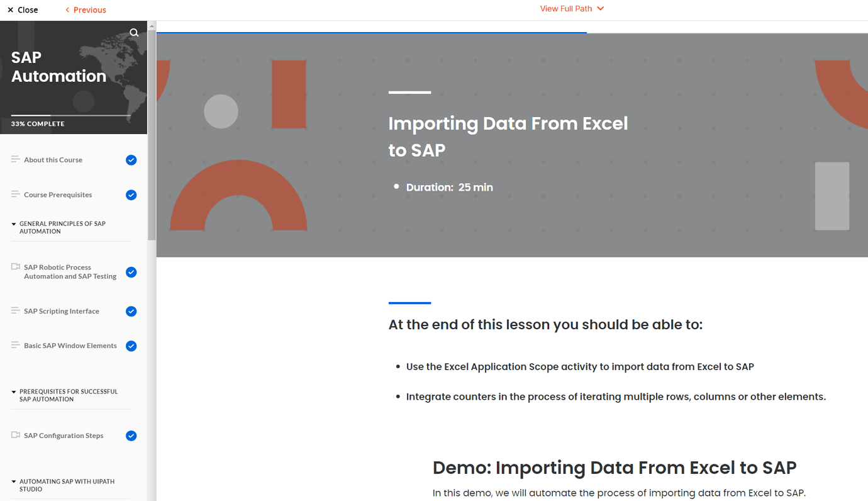The width and height of the screenshot is (868, 501).
Task: Collapse General Principles of SAP Automation section
Action: point(14,224)
